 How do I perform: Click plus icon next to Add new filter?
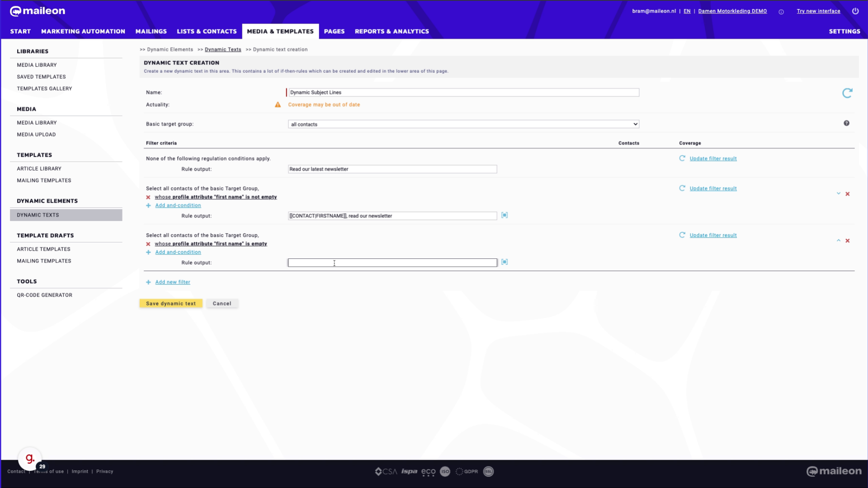point(148,282)
